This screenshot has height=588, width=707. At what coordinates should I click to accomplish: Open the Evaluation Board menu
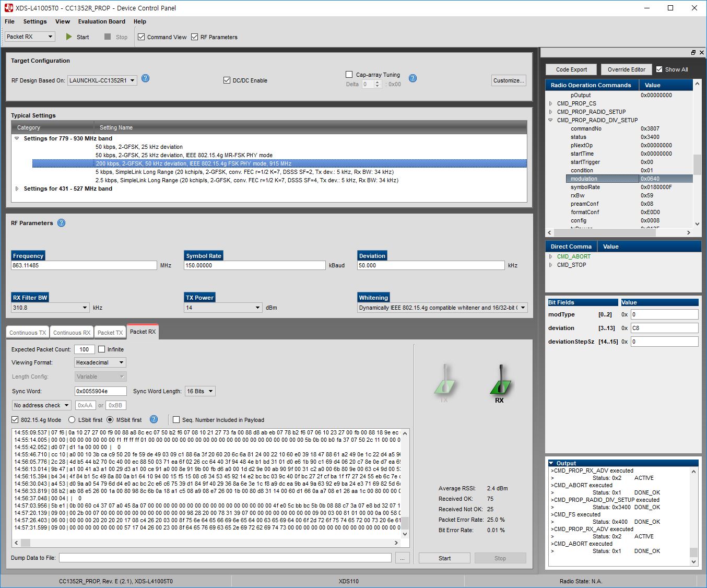click(101, 21)
